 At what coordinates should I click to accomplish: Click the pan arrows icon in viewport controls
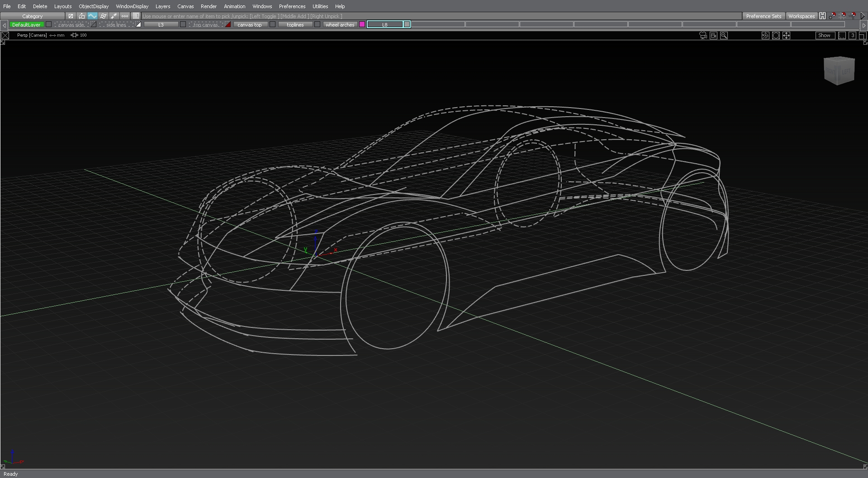click(x=787, y=36)
